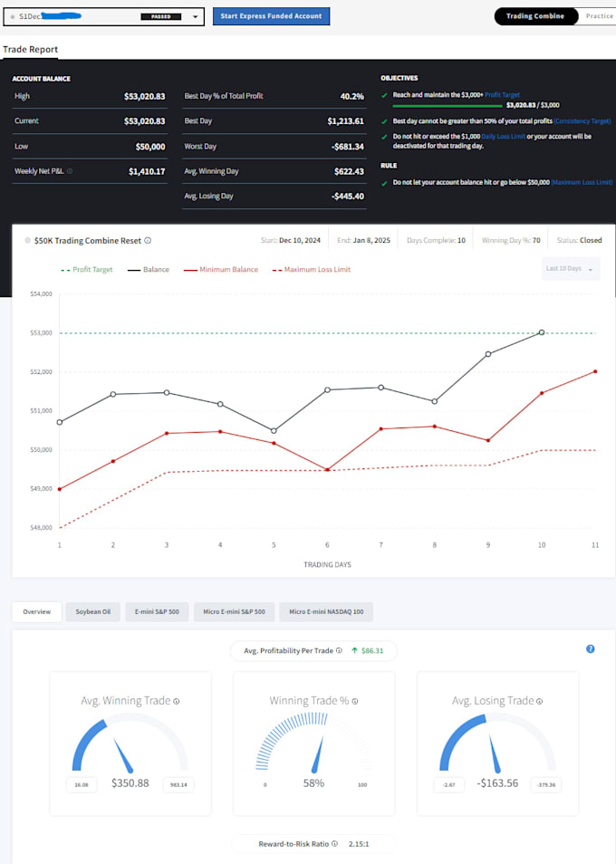616x864 pixels.
Task: Open the S1Dec account selector dropdown
Action: [103, 16]
